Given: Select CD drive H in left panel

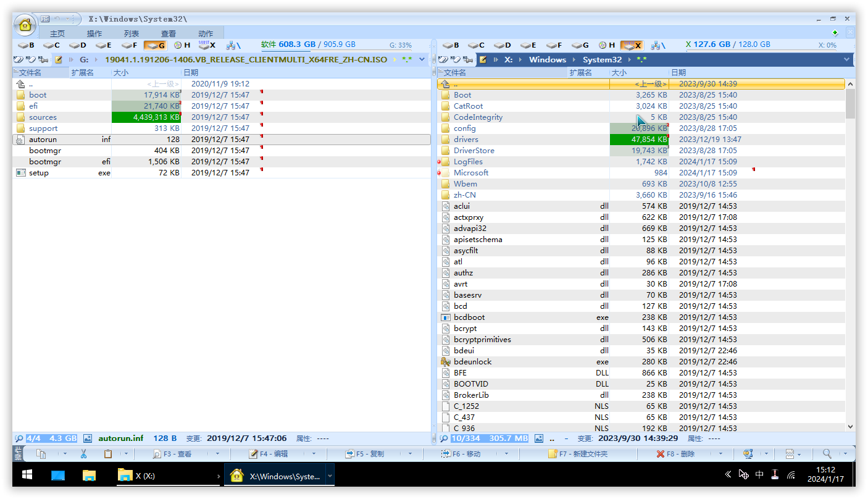Looking at the screenshot, I should [182, 45].
